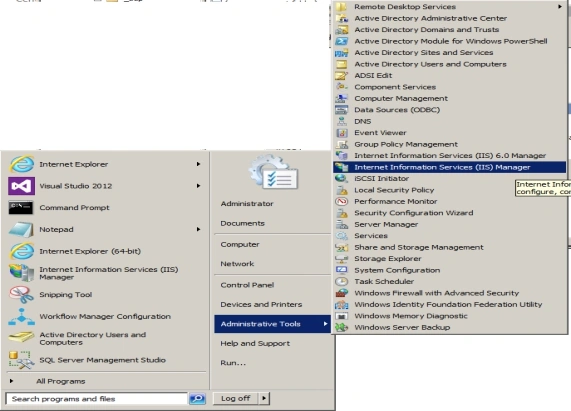Screen dimensions: 571x411
Task: Click Workflow Manager Configuration icon
Action: 21,317
